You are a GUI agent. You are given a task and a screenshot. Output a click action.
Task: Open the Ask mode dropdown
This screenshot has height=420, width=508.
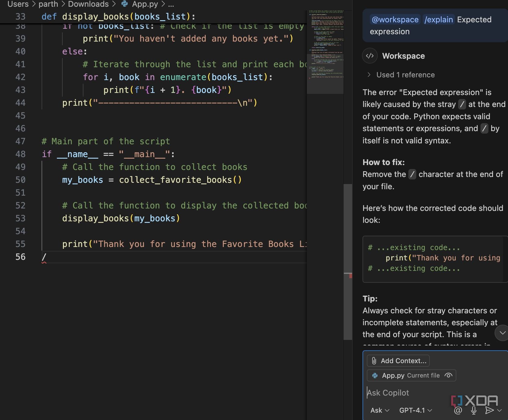click(380, 410)
